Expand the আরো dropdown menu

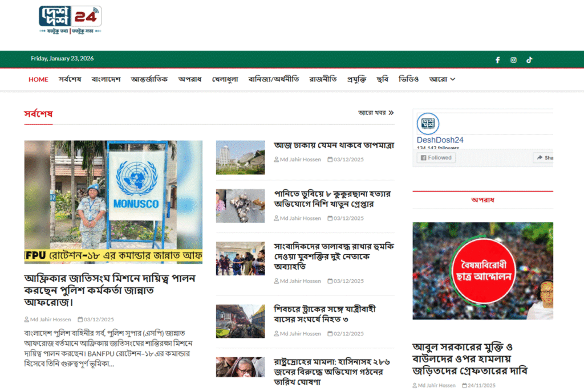click(x=442, y=79)
